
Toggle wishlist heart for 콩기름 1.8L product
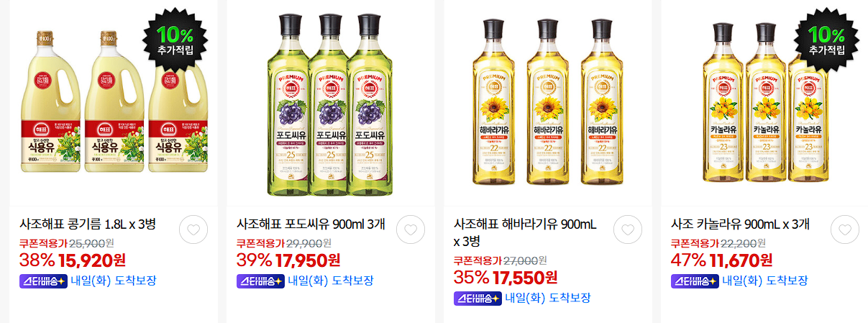(193, 229)
